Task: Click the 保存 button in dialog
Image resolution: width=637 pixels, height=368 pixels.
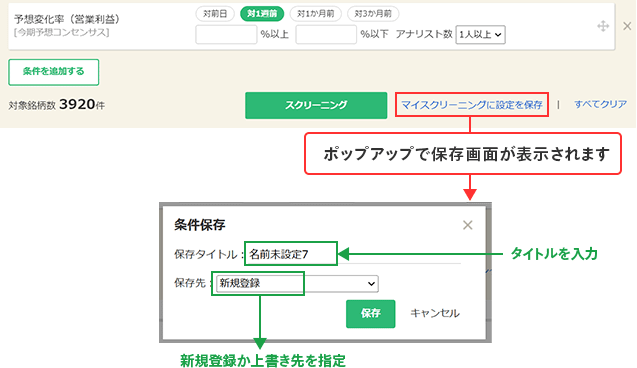Action: [x=370, y=314]
